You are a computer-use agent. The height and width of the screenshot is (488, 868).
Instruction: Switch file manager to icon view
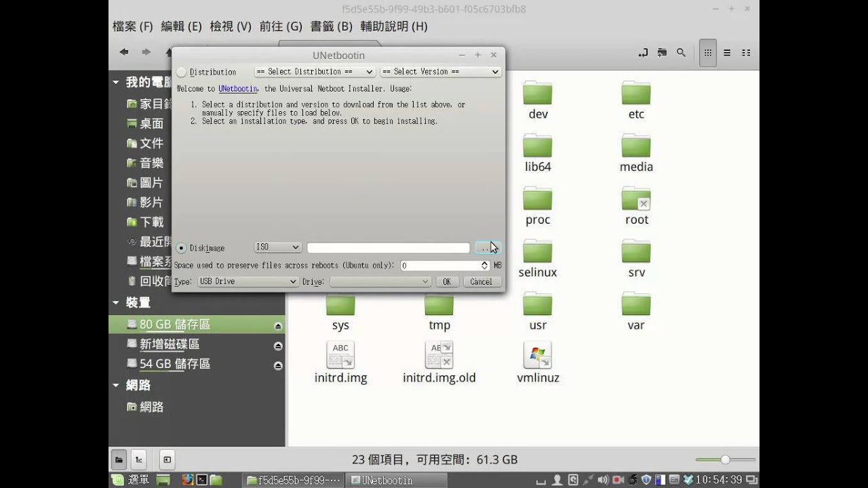point(707,53)
